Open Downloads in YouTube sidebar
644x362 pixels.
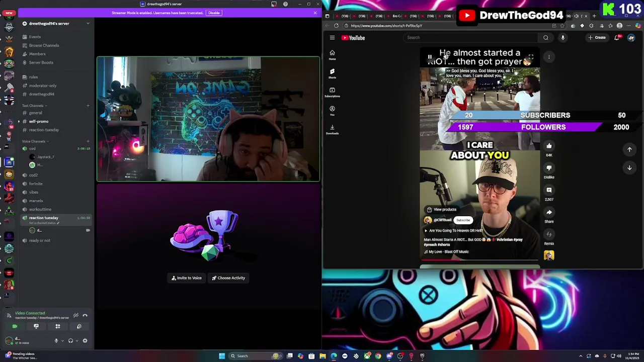(x=332, y=129)
